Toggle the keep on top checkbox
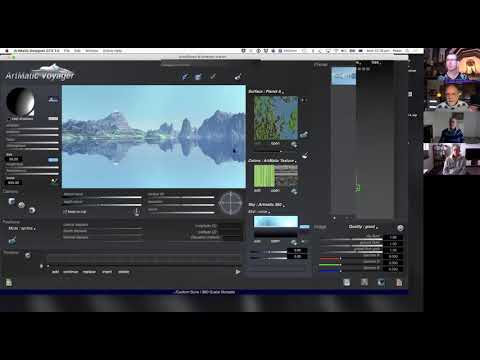 [x=65, y=212]
